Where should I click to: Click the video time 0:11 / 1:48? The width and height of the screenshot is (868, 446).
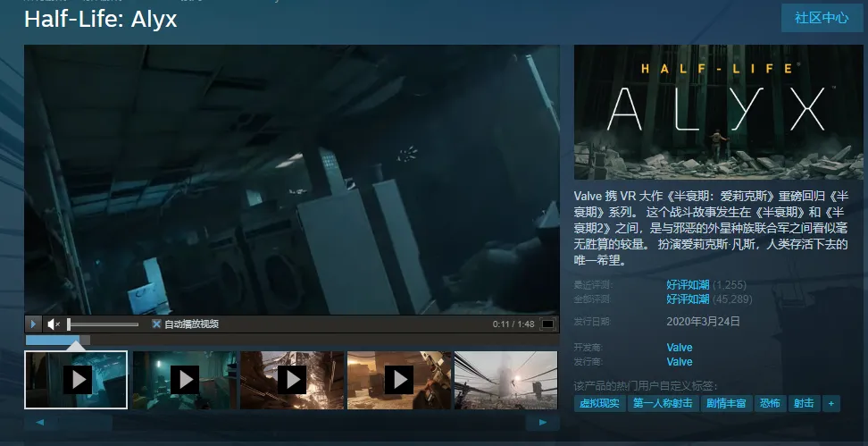[x=513, y=324]
